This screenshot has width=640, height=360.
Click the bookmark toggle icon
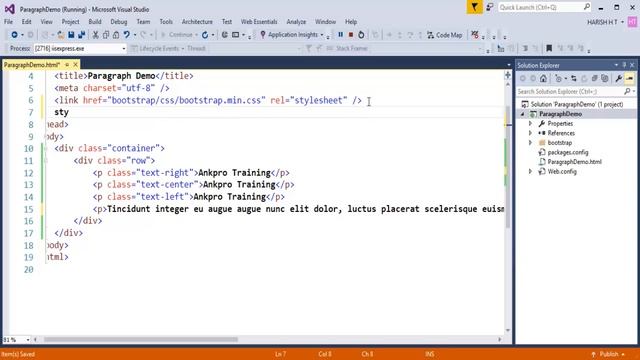tap(549, 49)
